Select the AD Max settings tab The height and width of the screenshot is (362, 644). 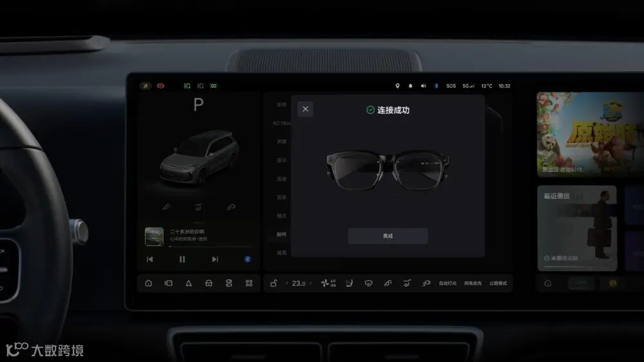click(x=282, y=123)
